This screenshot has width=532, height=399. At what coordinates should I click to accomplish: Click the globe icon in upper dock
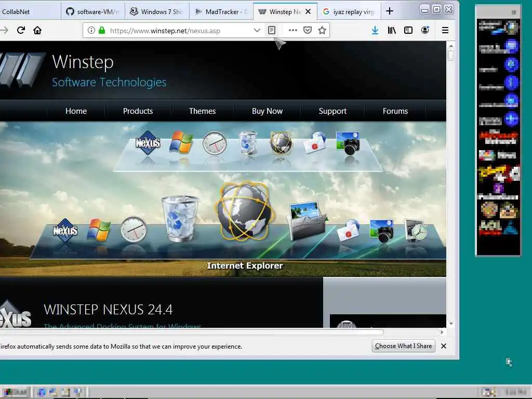coord(281,143)
